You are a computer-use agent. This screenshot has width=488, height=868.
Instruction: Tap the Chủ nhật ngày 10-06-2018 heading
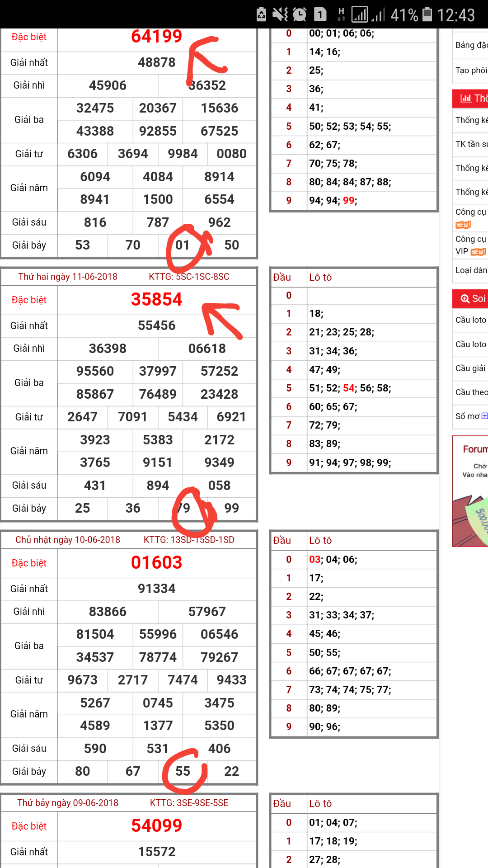click(x=68, y=540)
